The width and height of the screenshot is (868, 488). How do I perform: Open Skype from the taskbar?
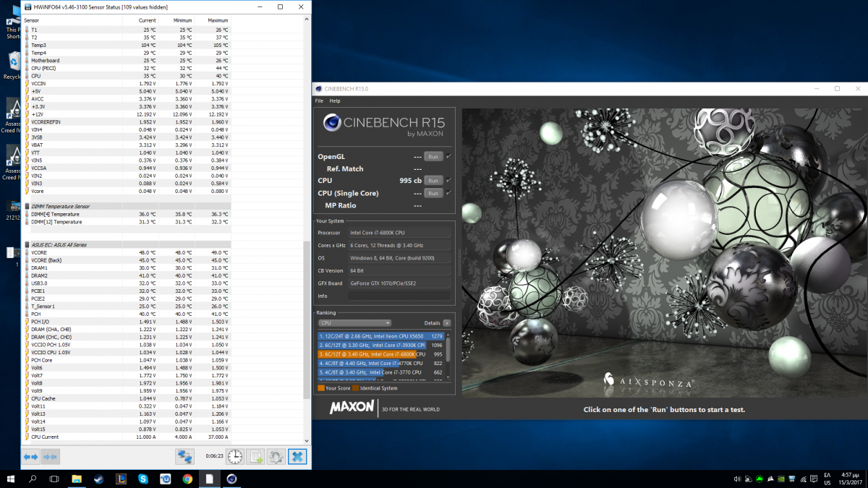pos(143,479)
